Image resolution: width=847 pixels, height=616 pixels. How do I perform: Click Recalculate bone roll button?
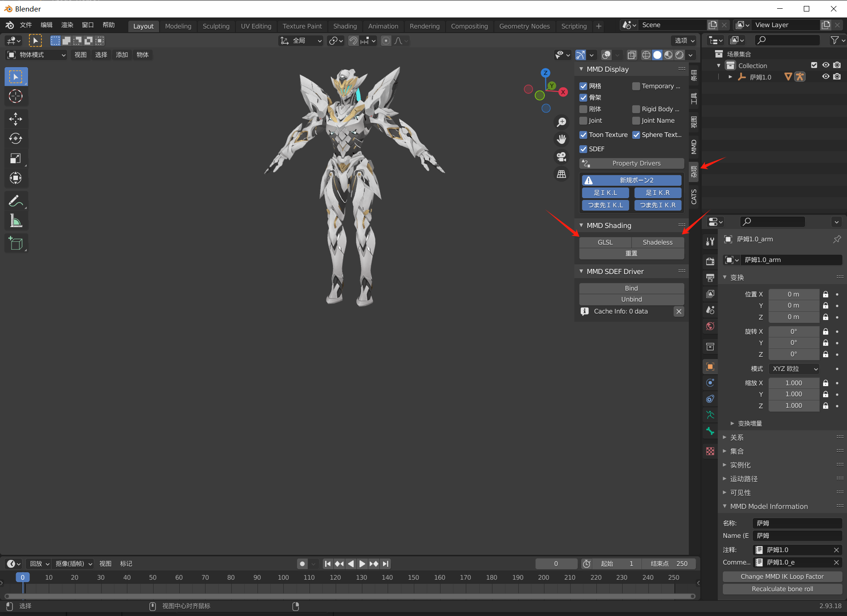pyautogui.click(x=782, y=589)
